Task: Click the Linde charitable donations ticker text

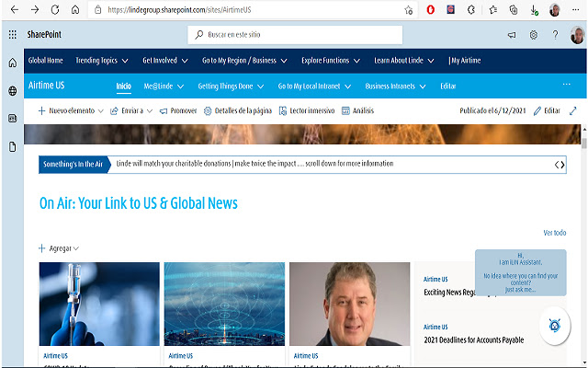Action: (x=255, y=164)
